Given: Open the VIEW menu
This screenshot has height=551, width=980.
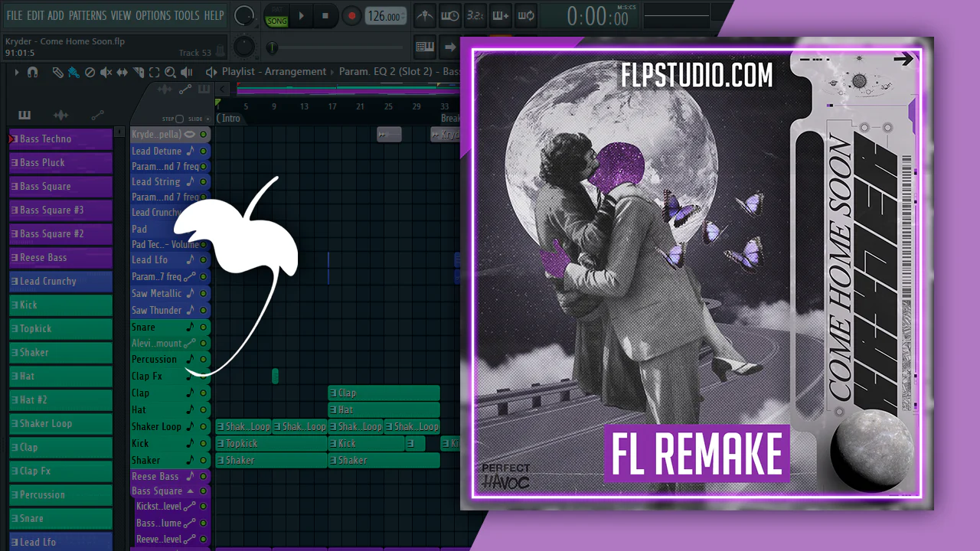Looking at the screenshot, I should pos(121,15).
